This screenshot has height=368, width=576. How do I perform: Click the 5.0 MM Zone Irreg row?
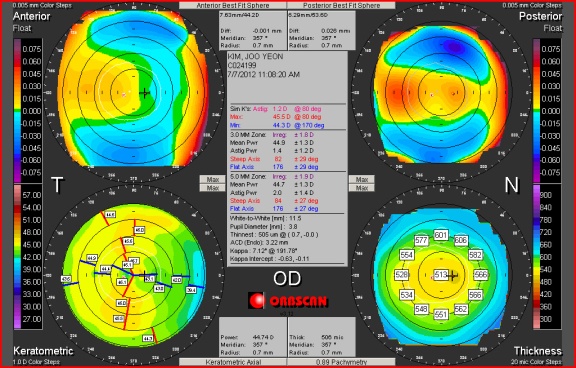point(272,177)
